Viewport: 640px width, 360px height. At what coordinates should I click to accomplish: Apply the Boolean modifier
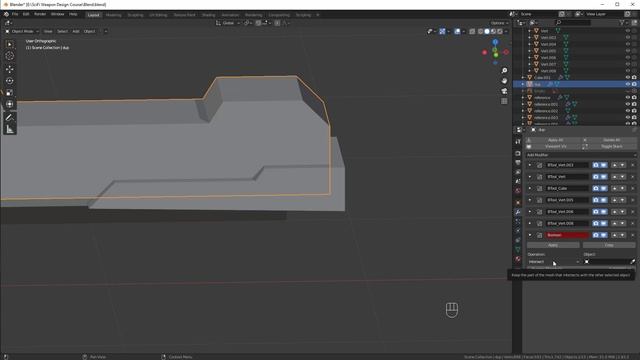[553, 245]
